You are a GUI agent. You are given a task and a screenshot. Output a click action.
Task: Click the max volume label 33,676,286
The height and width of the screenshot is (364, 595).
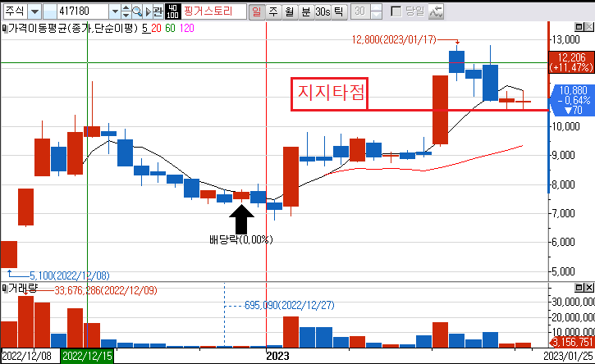(106, 290)
